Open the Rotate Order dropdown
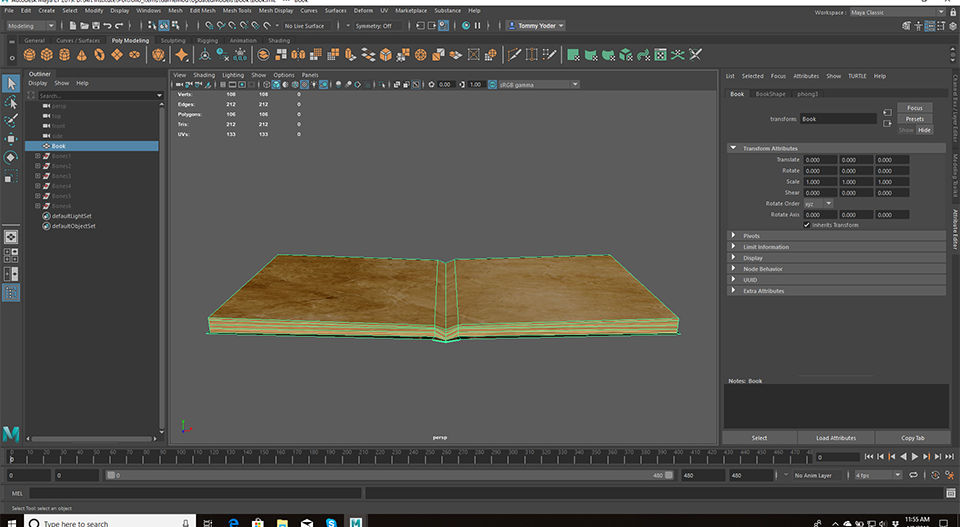 point(818,203)
